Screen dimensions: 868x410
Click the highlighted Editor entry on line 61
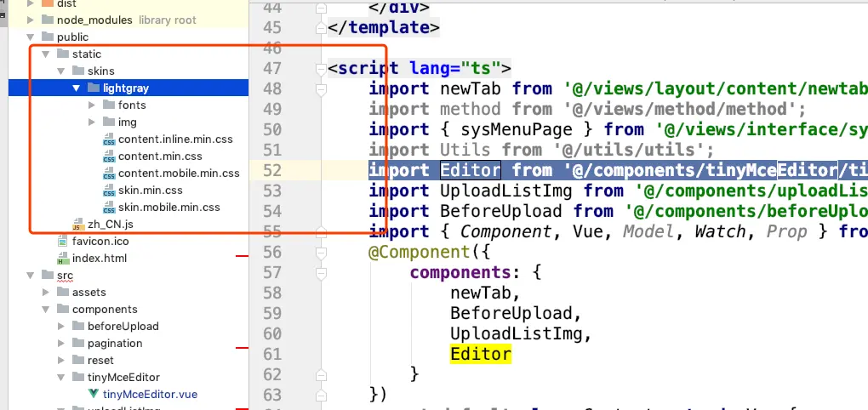pyautogui.click(x=481, y=354)
